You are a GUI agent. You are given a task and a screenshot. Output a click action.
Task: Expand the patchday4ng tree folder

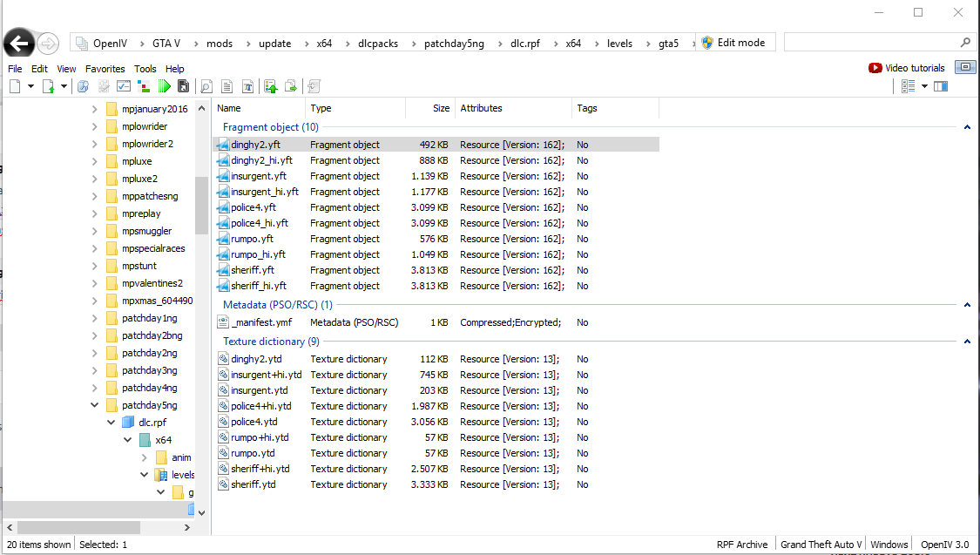(94, 388)
